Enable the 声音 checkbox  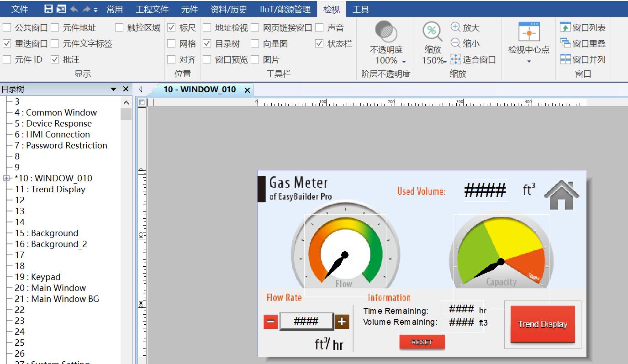coord(319,28)
